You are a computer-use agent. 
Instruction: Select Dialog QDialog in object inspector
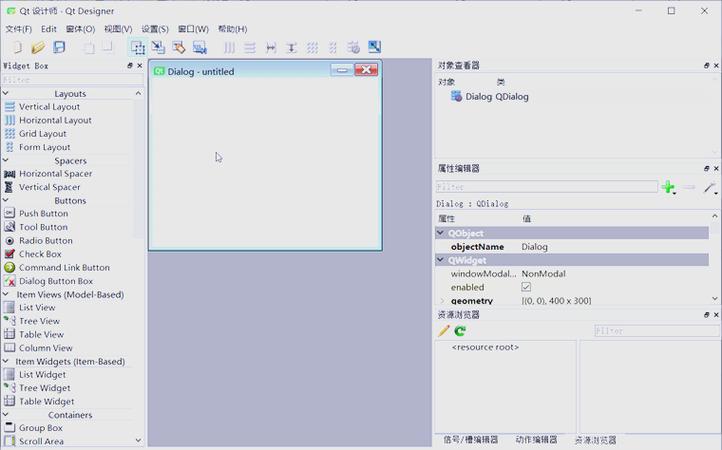pyautogui.click(x=490, y=97)
